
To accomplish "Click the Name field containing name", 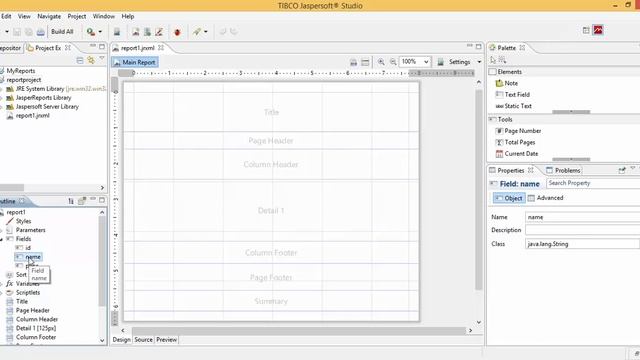I will pos(582,217).
